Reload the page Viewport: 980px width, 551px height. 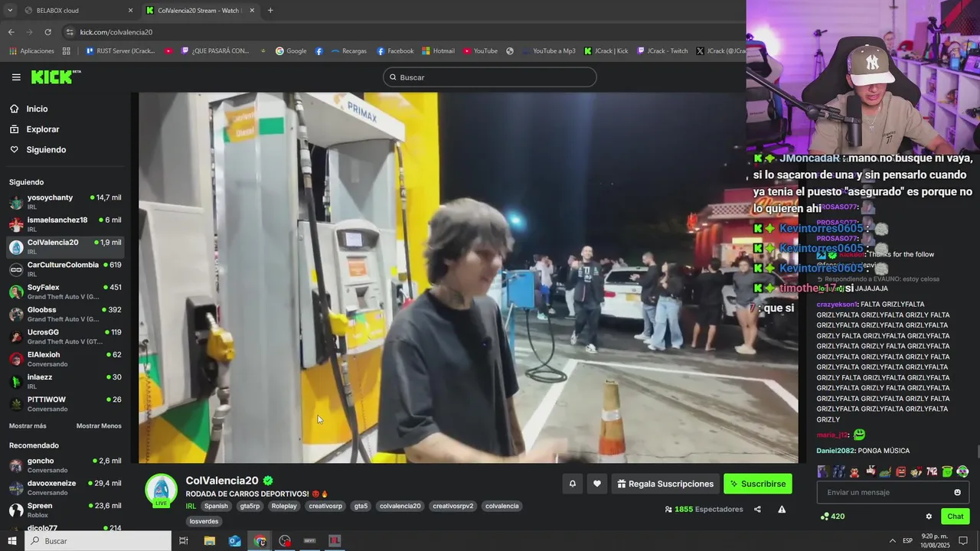pos(47,32)
